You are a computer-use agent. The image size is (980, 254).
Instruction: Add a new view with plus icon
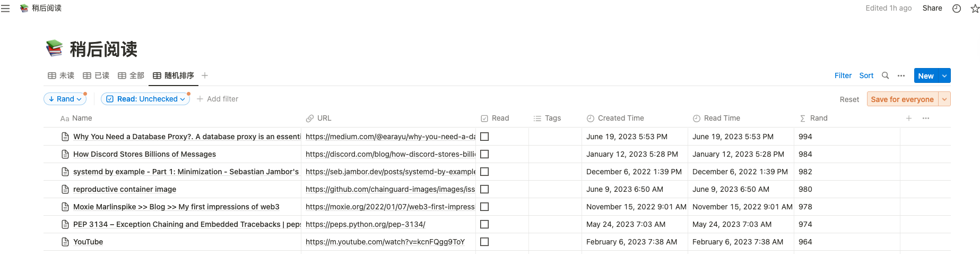(205, 75)
